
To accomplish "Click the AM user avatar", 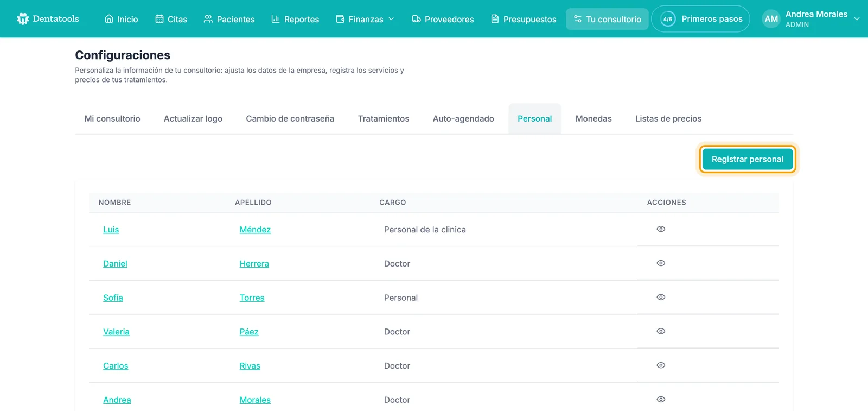I will pos(771,19).
